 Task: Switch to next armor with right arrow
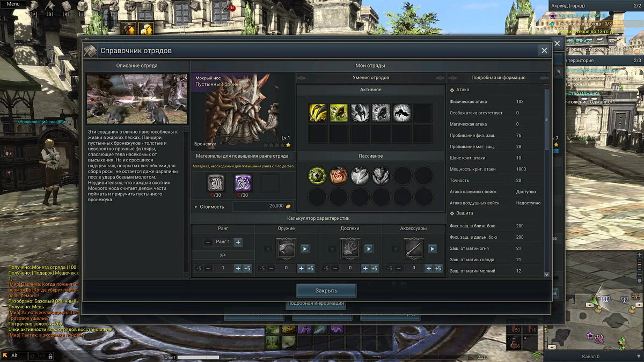369,249
